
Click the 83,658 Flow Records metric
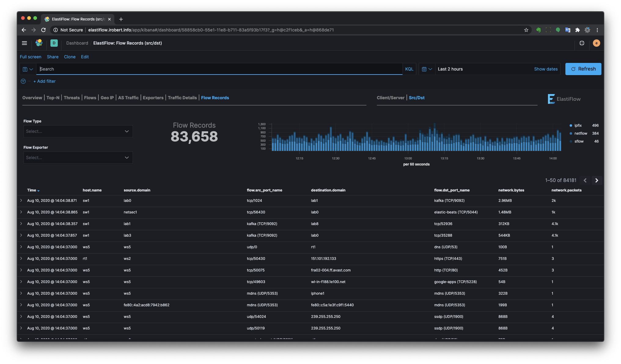coord(194,136)
